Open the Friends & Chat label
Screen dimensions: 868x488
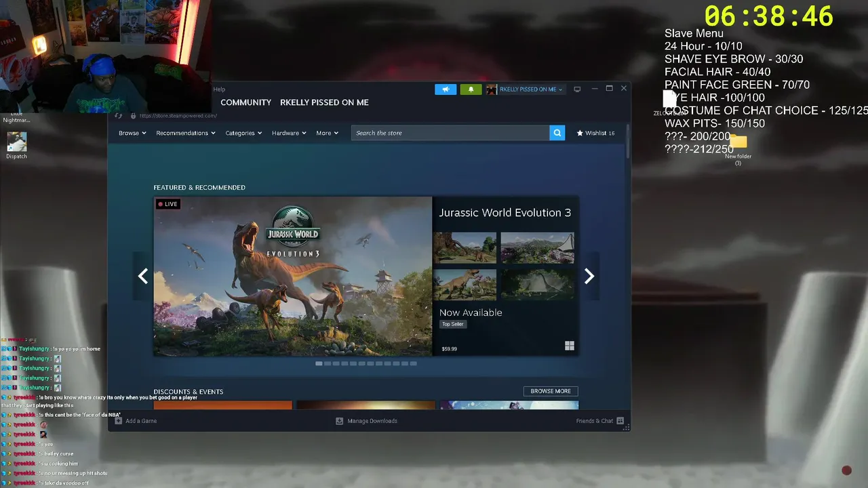[x=595, y=421]
